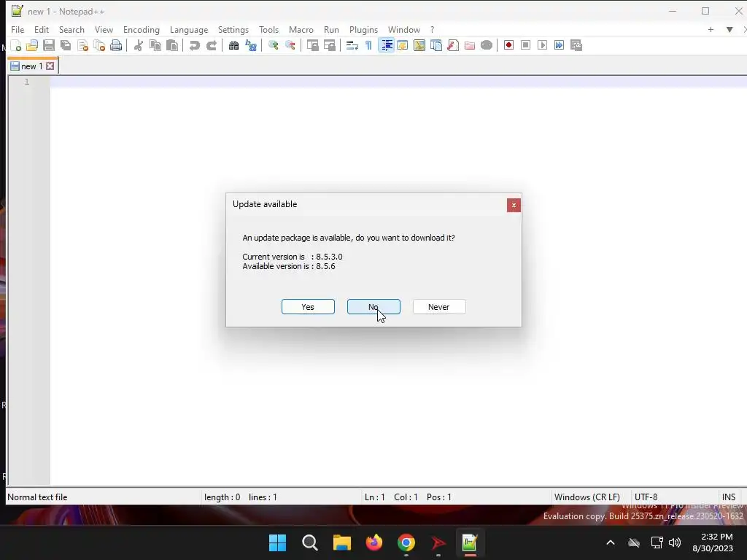Open the Language menu
Screen dimensions: 747x560
coord(189,29)
